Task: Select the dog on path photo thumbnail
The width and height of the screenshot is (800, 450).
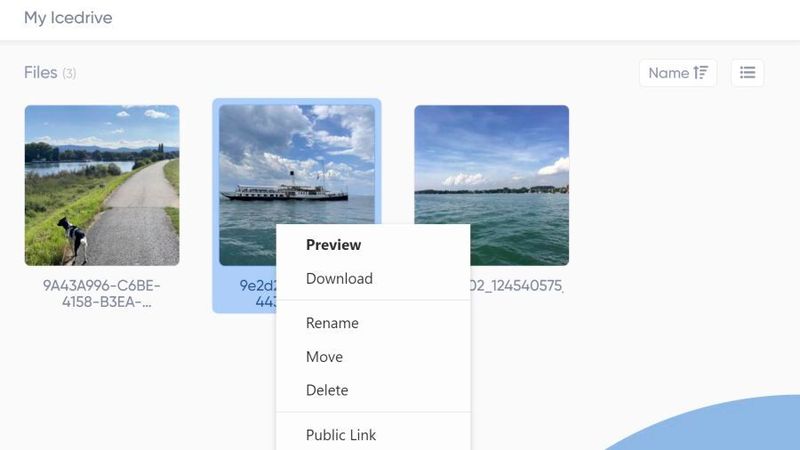Action: click(102, 185)
